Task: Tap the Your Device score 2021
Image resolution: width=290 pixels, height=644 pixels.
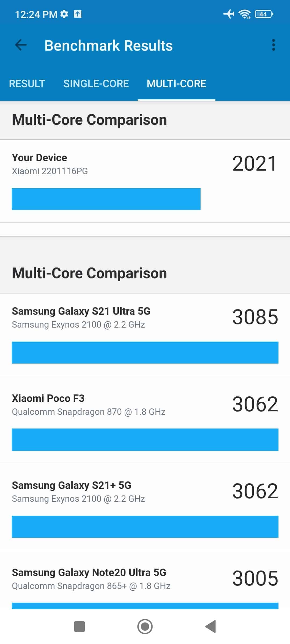Action: pyautogui.click(x=254, y=164)
